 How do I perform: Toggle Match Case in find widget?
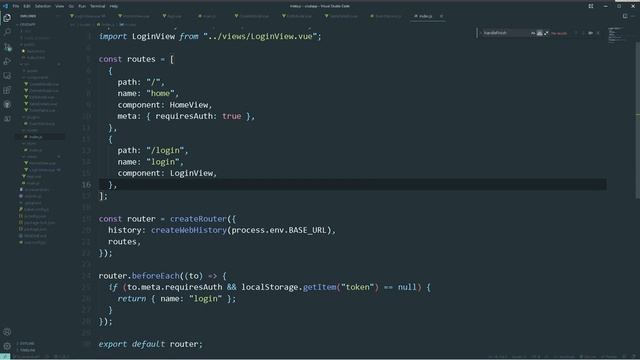click(533, 33)
